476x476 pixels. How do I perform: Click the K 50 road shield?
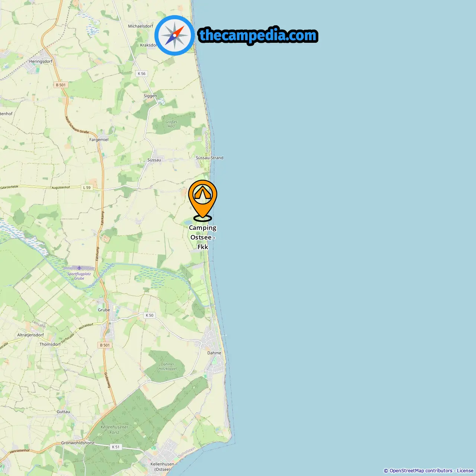[x=149, y=315]
